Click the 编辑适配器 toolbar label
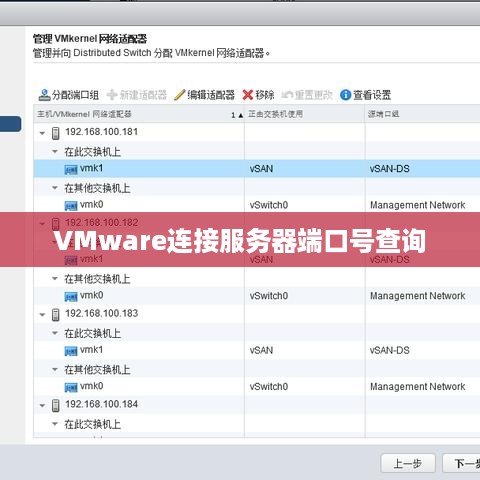Screen dimensions: 480x480 coord(211,95)
